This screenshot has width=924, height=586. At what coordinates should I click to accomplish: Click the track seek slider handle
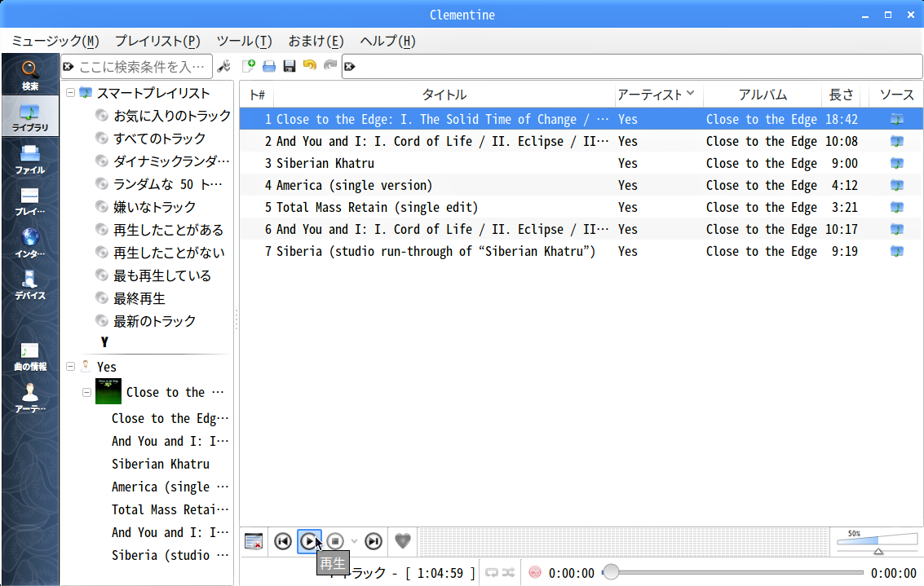tap(611, 572)
